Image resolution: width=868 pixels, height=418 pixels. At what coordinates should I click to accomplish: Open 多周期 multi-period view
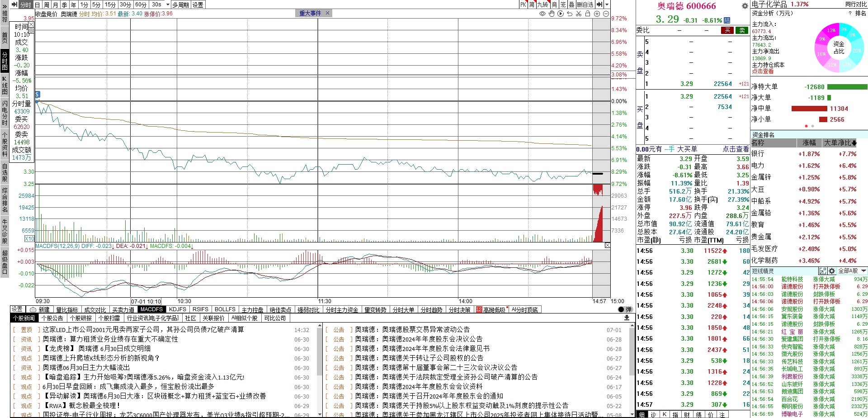pos(181,5)
